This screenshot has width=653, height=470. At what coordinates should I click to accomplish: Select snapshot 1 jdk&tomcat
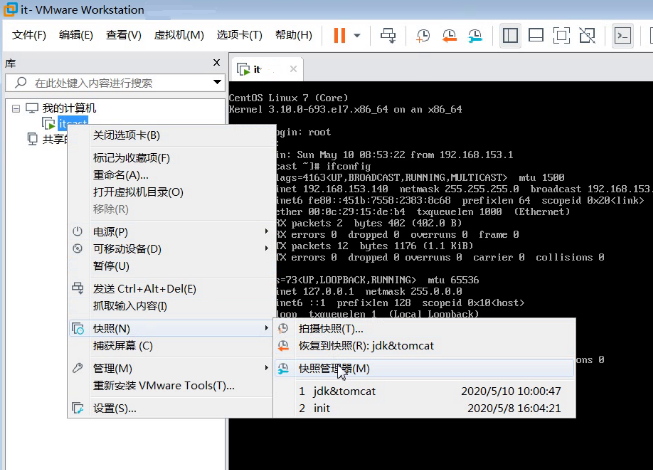(x=424, y=391)
